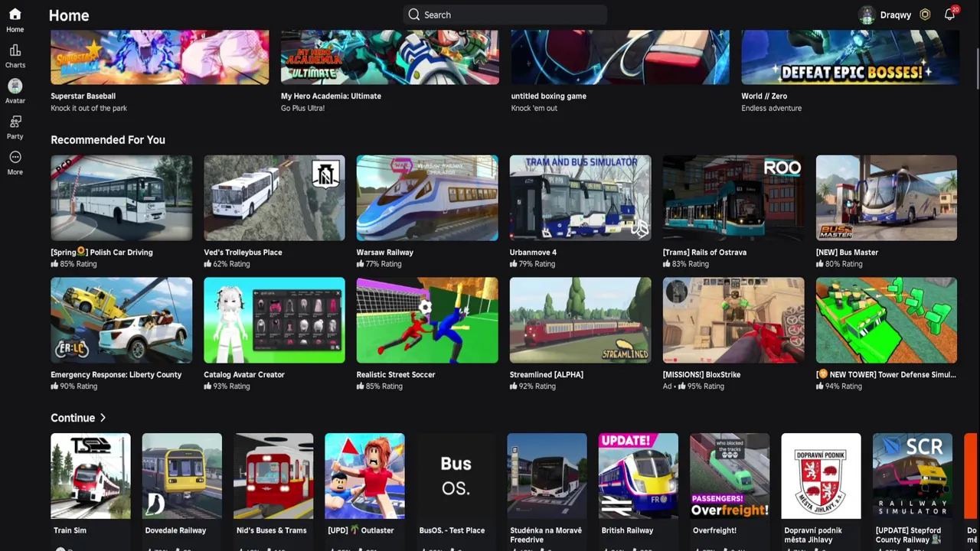980x551 pixels.
Task: Open BloxStrike missions ad thumbnail
Action: click(733, 321)
